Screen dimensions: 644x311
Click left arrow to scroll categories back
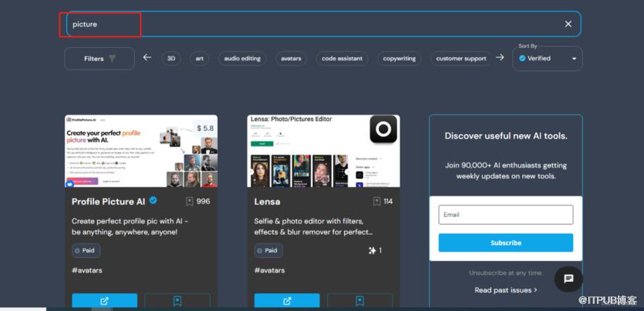click(147, 58)
